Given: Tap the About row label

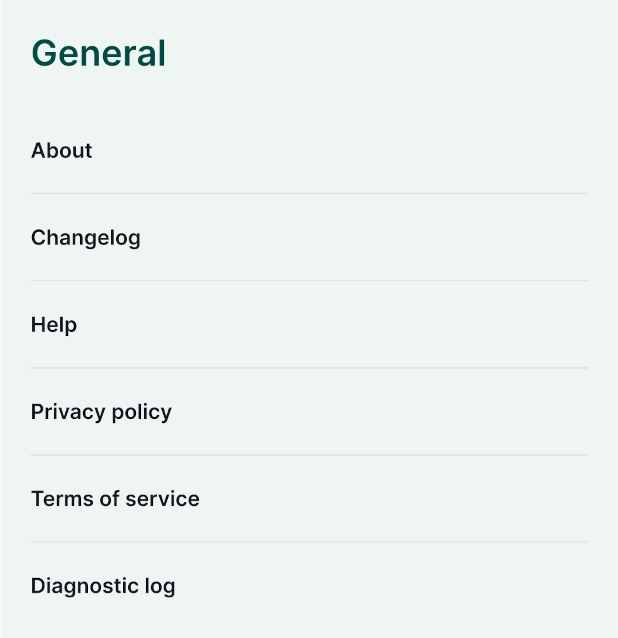Looking at the screenshot, I should 62,151.
